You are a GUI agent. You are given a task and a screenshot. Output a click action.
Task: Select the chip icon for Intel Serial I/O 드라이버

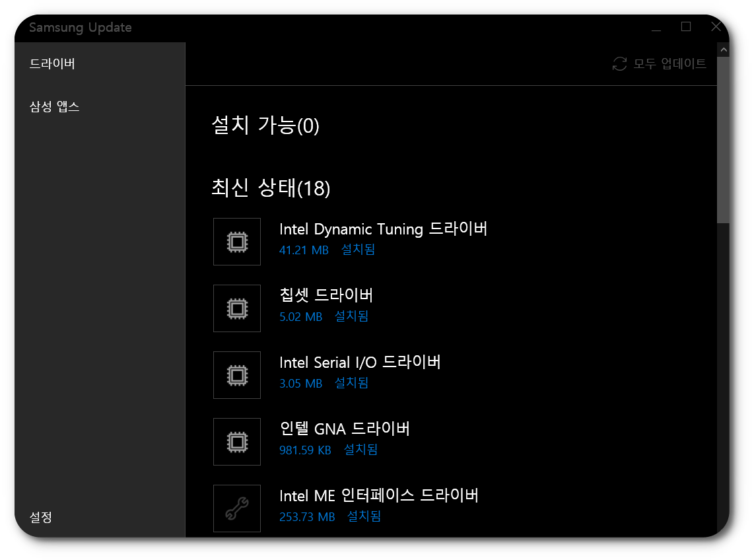[236, 374]
